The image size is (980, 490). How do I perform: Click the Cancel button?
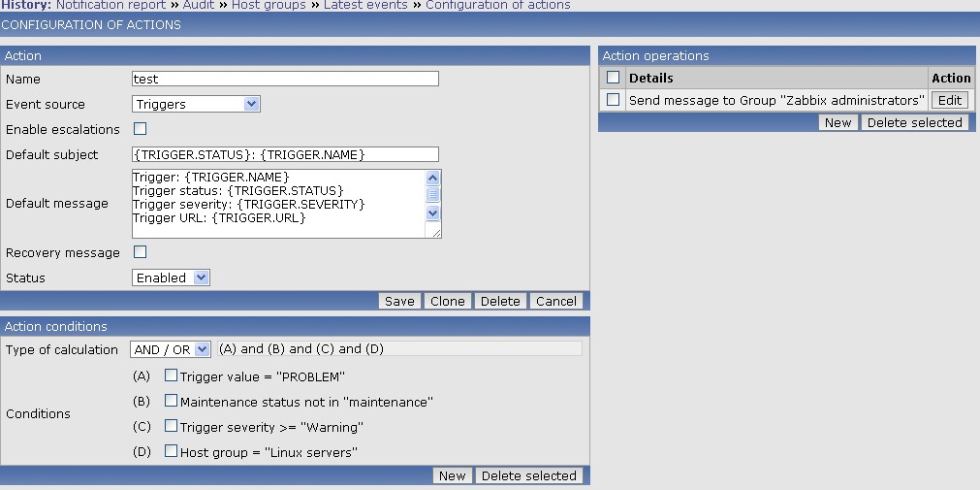(556, 301)
